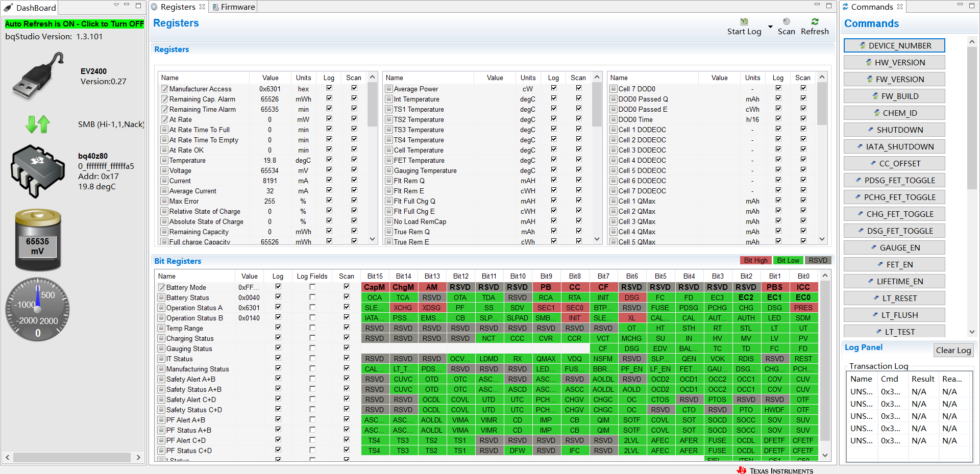Click the Refresh icon in Registers toolbar
Viewport: 980px width, 474px height.
(x=815, y=22)
